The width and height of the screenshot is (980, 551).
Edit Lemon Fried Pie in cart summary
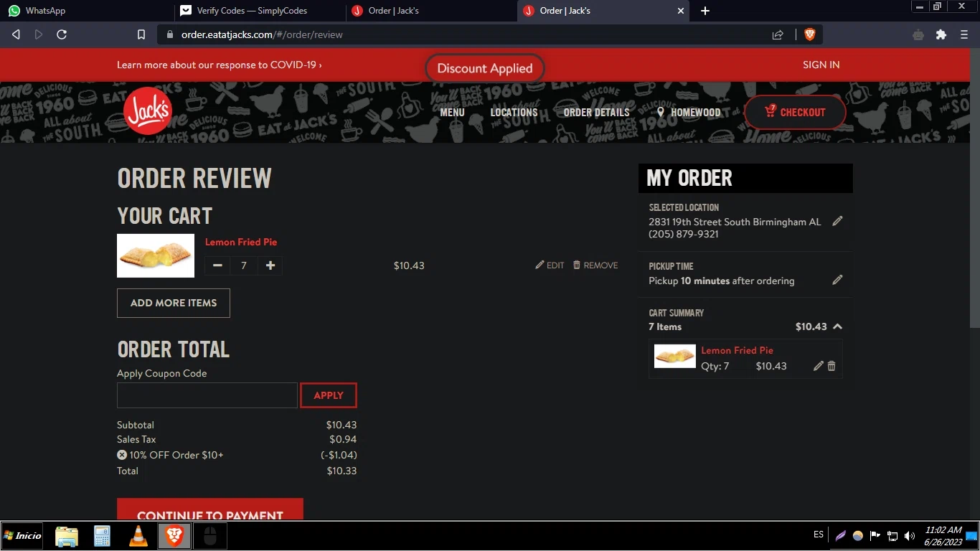click(x=819, y=366)
